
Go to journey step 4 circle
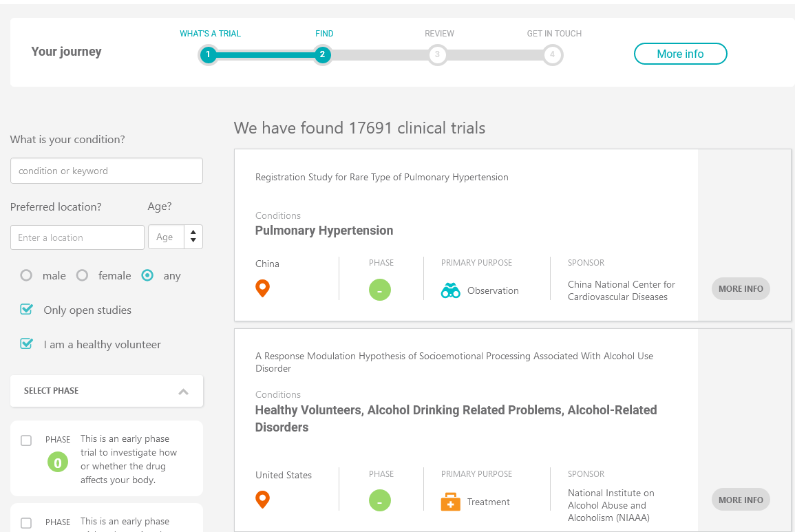(552, 55)
